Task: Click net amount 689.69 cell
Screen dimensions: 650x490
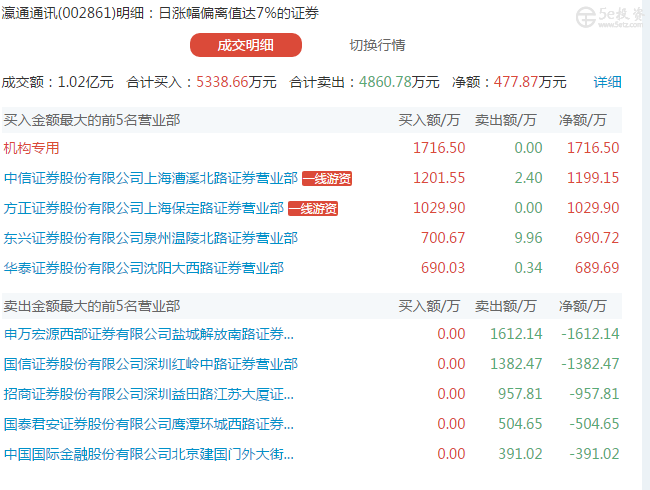Action: [597, 267]
